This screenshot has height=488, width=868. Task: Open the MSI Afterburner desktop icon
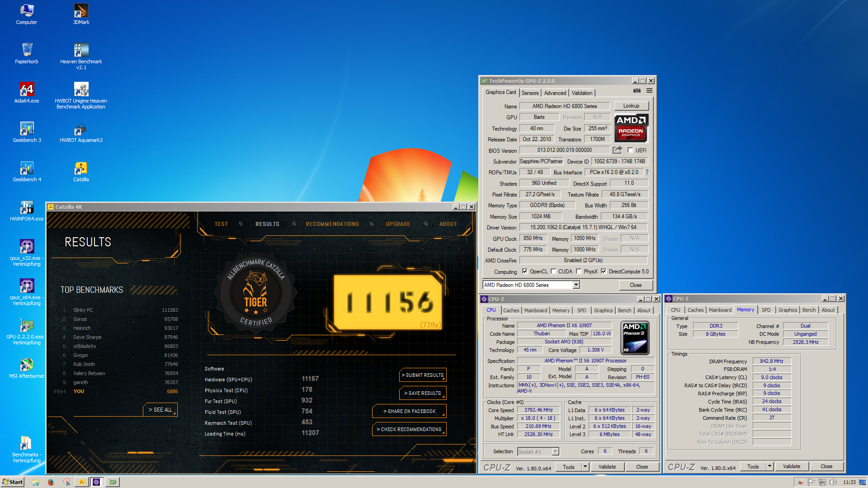[27, 368]
